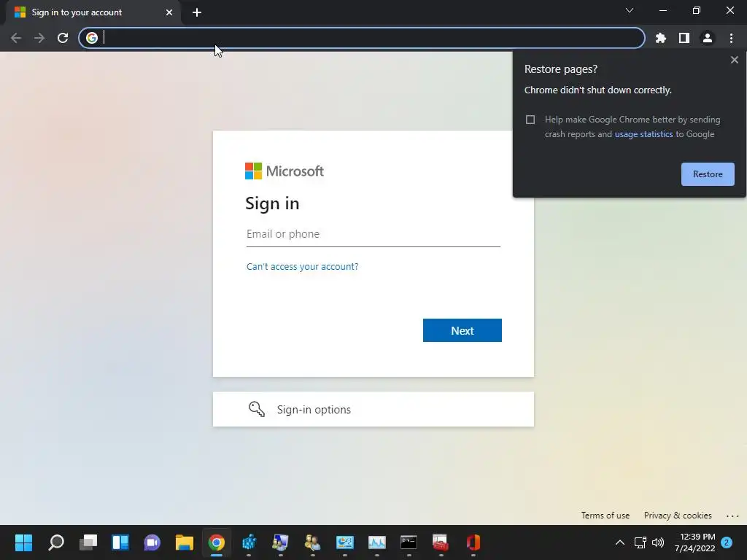Open the footer ellipsis more options
Viewport: 747px width, 560px height.
pyautogui.click(x=732, y=516)
